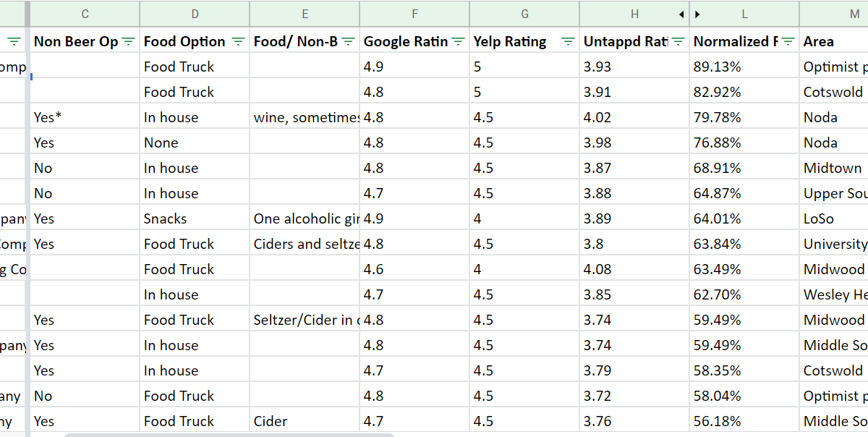Open the Yelp Rating filter icon
Viewport: 868px width, 437px height.
[568, 41]
